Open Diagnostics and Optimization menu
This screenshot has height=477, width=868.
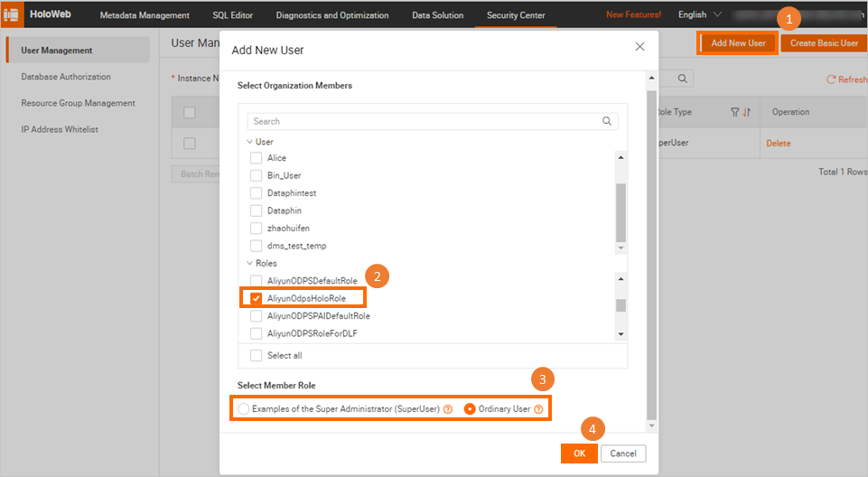click(x=332, y=15)
